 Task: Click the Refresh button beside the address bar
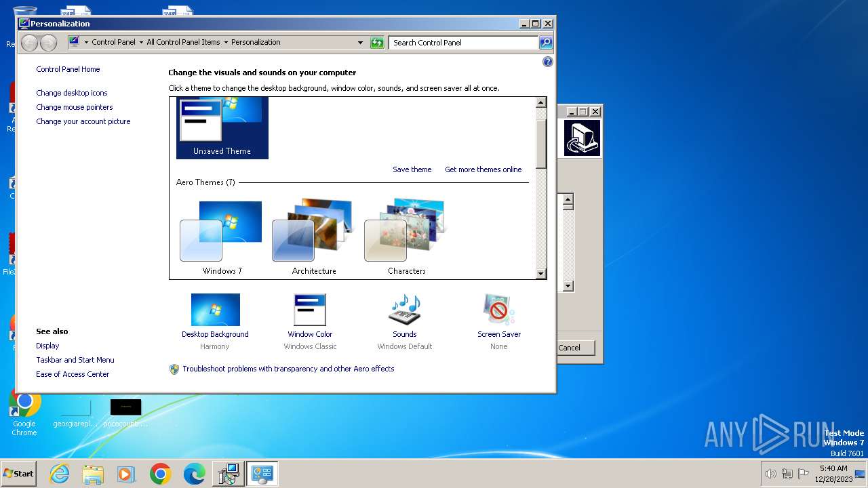click(377, 43)
